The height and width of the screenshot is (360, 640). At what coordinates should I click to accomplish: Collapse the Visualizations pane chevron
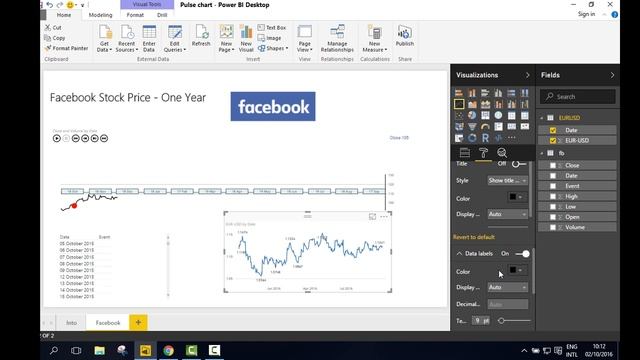[527, 75]
